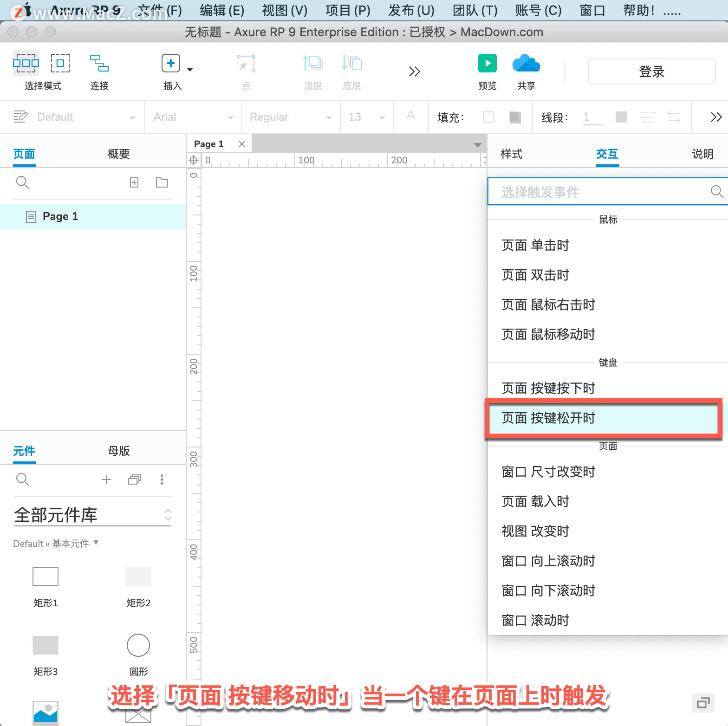Choose 视图 改变时 event
728x726 pixels.
click(x=608, y=531)
